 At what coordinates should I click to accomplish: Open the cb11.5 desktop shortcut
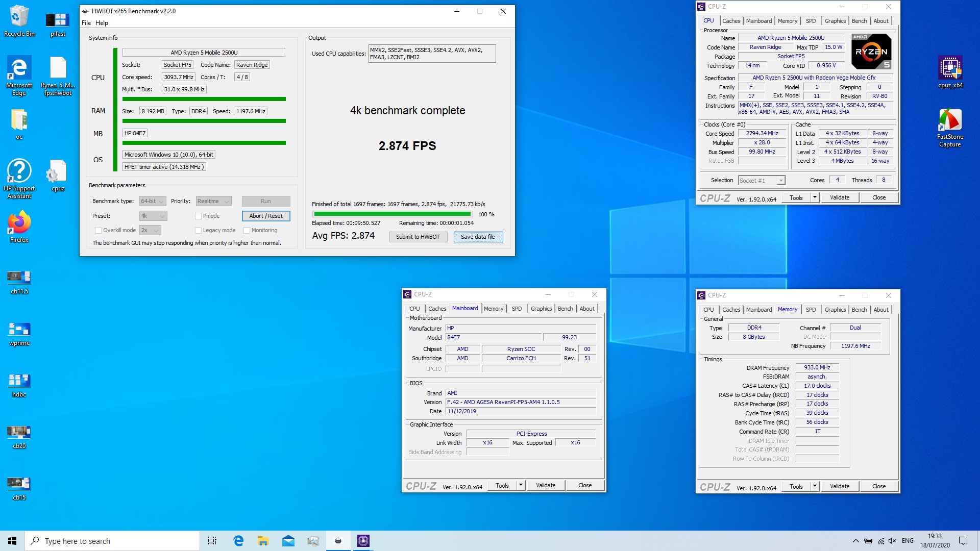pyautogui.click(x=19, y=282)
